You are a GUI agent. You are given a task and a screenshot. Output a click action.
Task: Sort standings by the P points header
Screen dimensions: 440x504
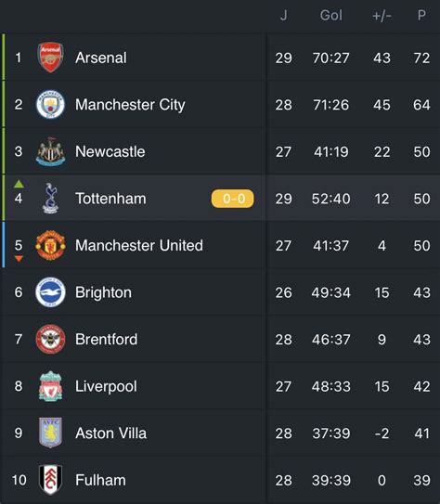point(421,16)
